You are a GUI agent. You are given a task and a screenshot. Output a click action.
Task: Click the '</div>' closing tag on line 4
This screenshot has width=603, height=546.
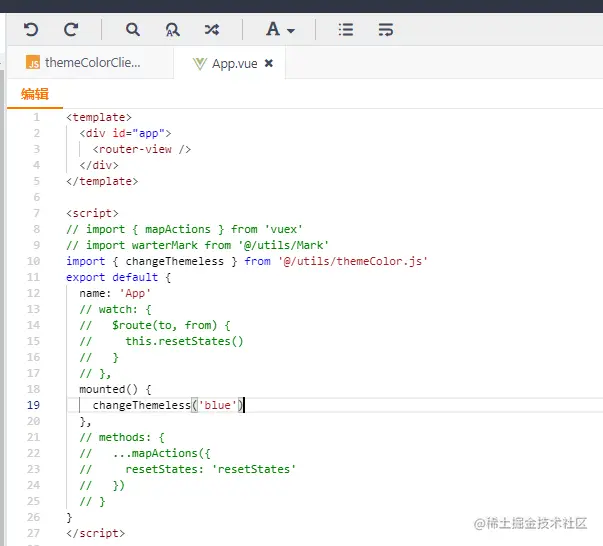pos(99,165)
